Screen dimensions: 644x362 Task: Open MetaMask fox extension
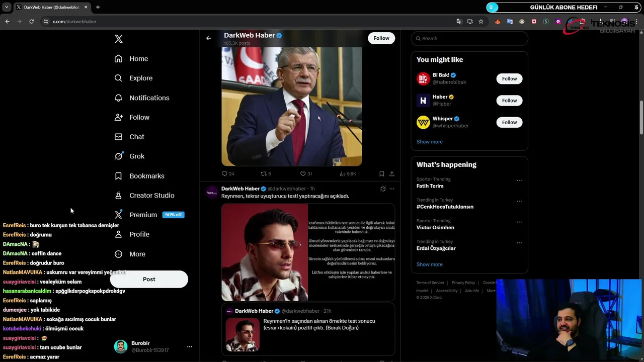point(498,22)
